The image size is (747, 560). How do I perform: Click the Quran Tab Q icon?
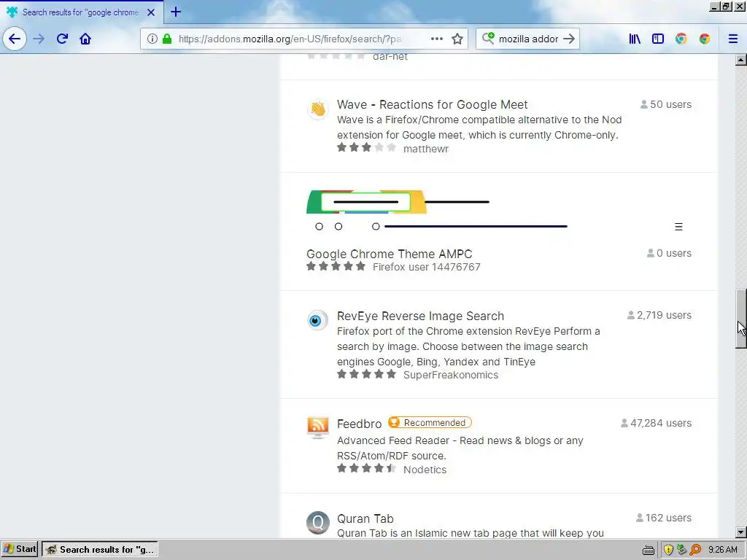[318, 523]
